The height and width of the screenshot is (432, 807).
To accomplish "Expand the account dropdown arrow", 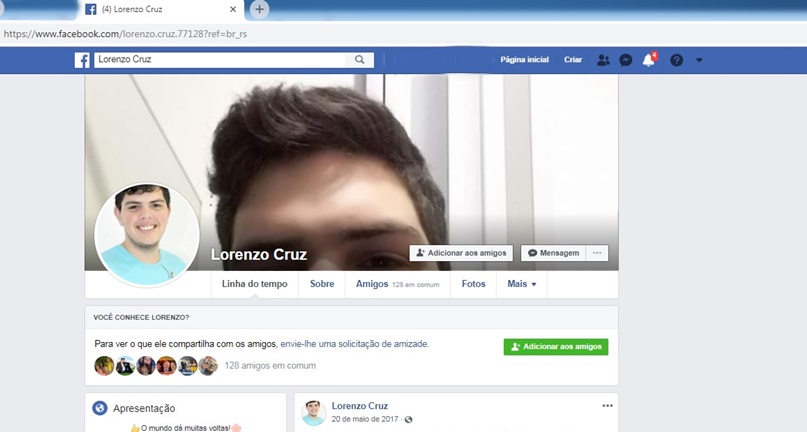I will point(699,60).
